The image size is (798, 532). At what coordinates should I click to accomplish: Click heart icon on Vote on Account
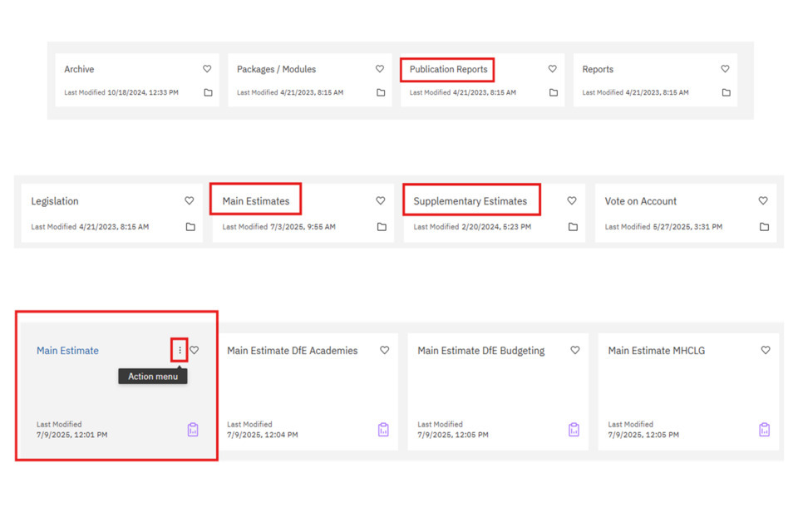pyautogui.click(x=763, y=201)
